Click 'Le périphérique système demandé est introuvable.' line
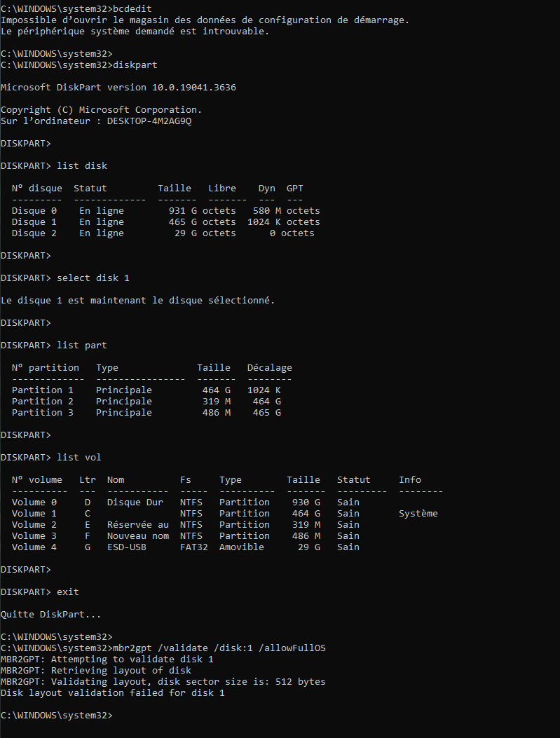The height and width of the screenshot is (738, 560). click(x=135, y=32)
